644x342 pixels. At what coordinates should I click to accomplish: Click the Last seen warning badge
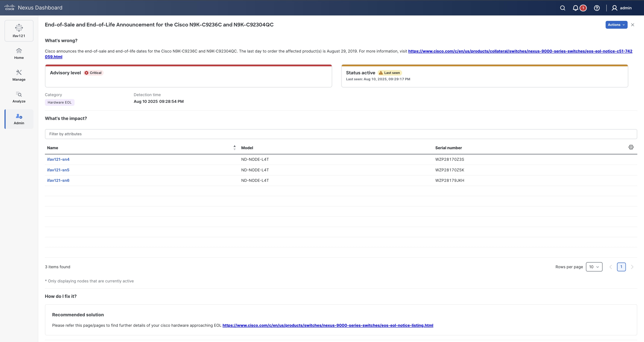389,73
